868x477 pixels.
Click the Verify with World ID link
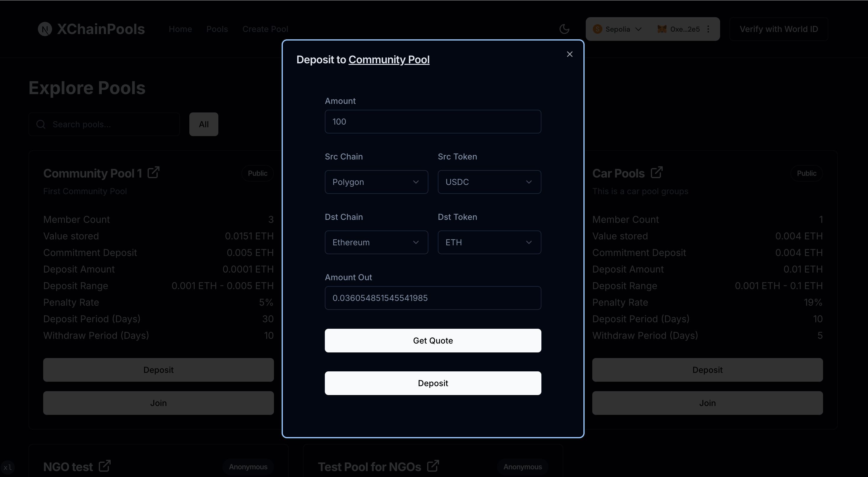pyautogui.click(x=779, y=29)
